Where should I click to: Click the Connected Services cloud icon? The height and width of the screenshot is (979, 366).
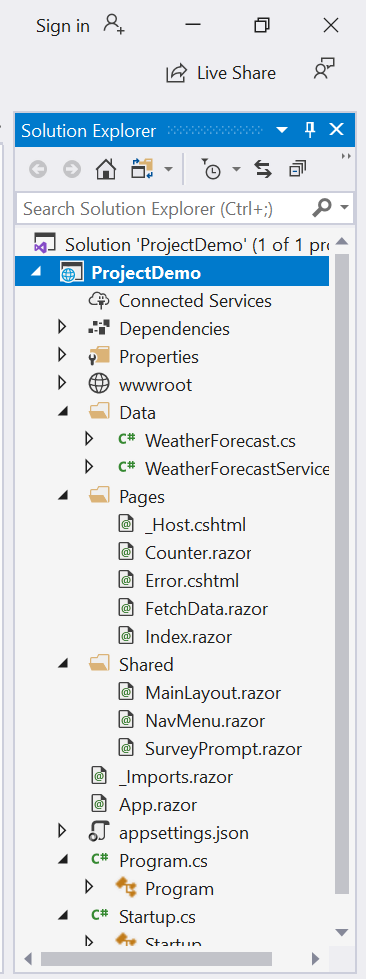(x=99, y=301)
